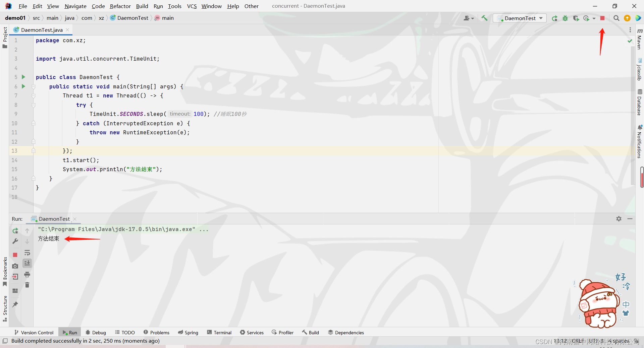Image resolution: width=644 pixels, height=348 pixels.
Task: Close the DaemonTest run tab
Action: coord(75,219)
